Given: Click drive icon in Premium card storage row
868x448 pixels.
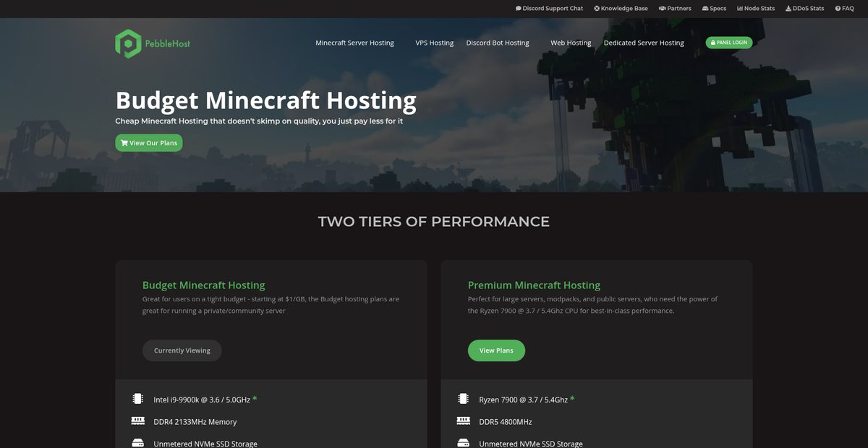Looking at the screenshot, I should 463,443.
